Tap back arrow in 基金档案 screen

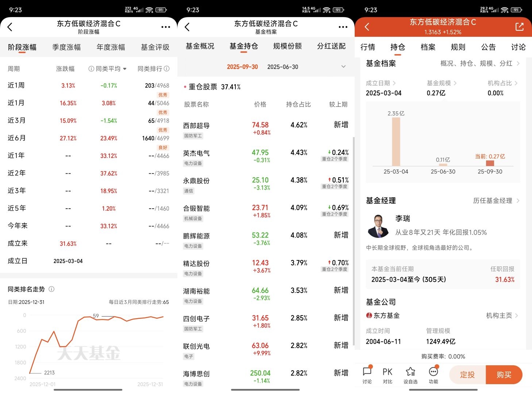(187, 27)
